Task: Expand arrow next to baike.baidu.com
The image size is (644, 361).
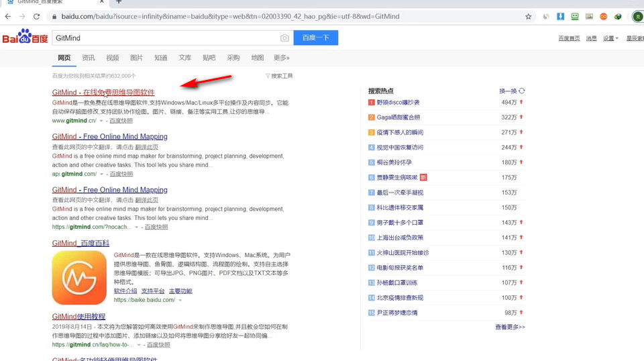Action: [x=180, y=300]
